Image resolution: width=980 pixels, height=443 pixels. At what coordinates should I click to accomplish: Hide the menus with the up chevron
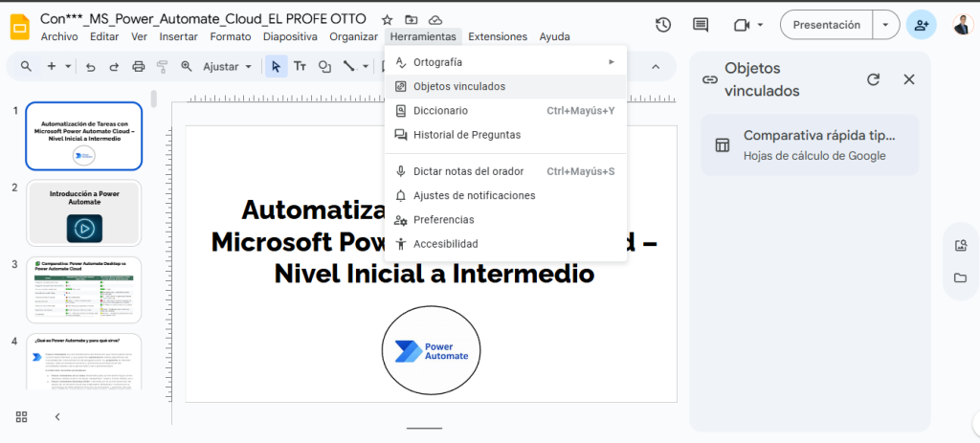click(656, 67)
